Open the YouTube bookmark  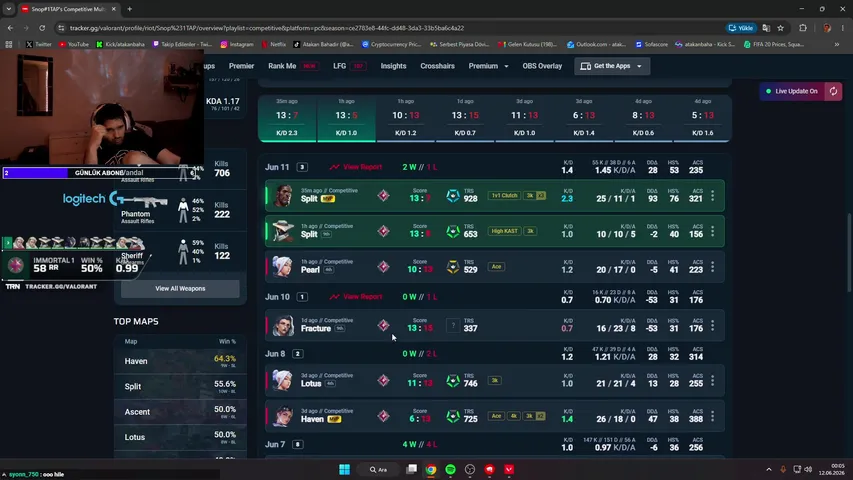click(74, 44)
